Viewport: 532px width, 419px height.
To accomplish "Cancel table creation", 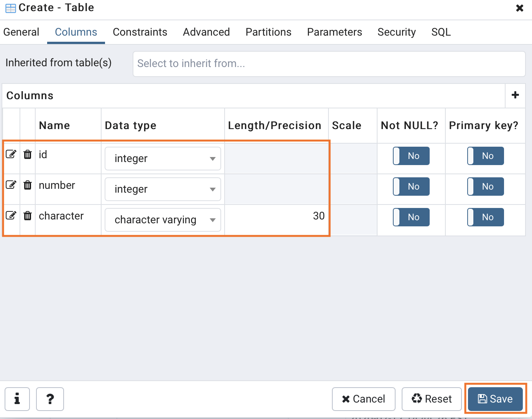I will point(363,399).
